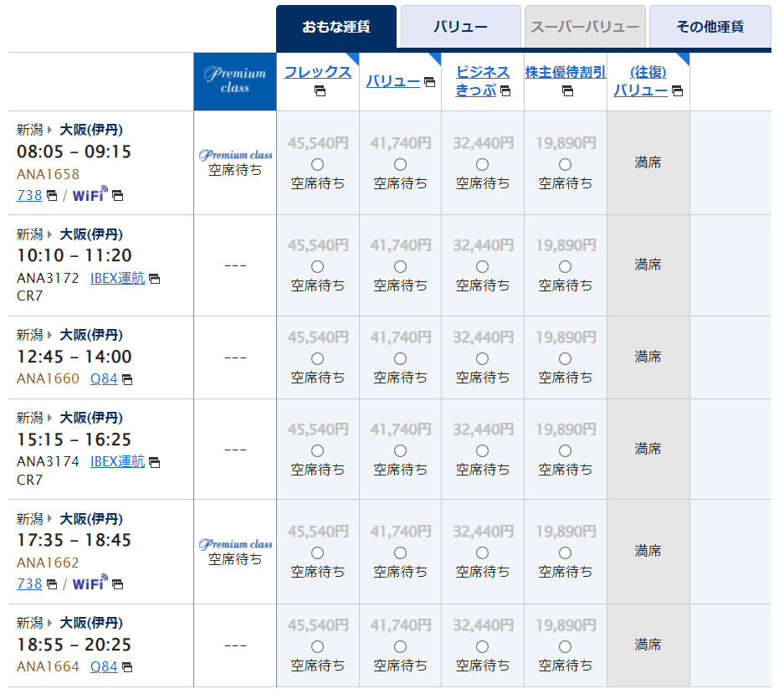Select フレックス radio for 15:15 flight
Screen dimensions: 784x699
pyautogui.click(x=317, y=451)
